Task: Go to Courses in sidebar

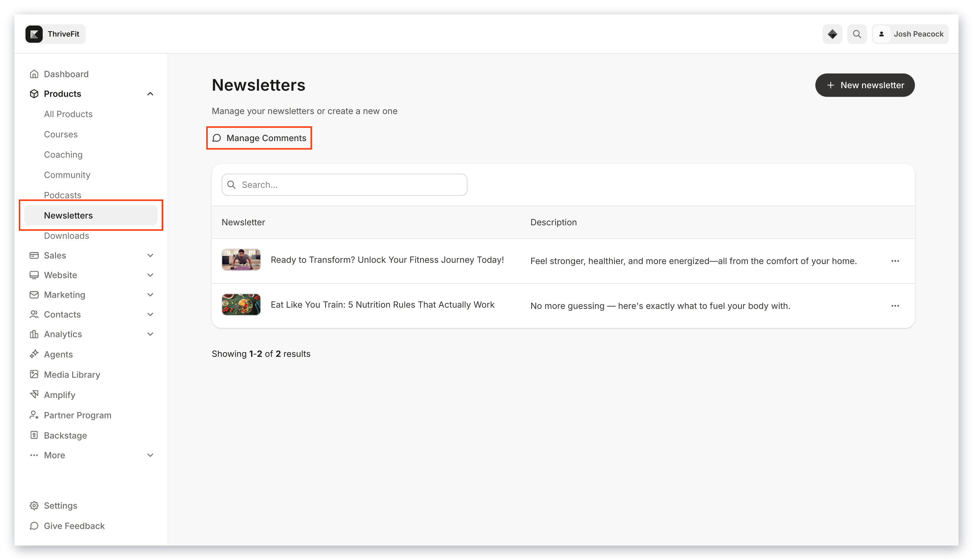Action: (61, 134)
